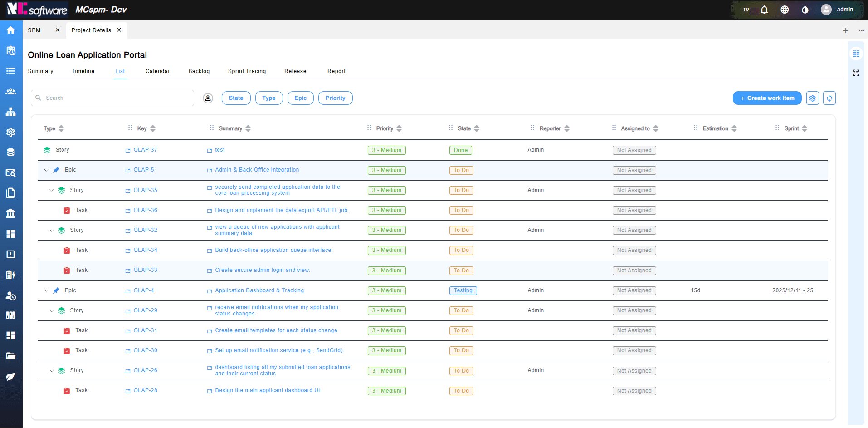Screen dimensions: 868x428
Task: Close the Project Details tab
Action: 119,30
